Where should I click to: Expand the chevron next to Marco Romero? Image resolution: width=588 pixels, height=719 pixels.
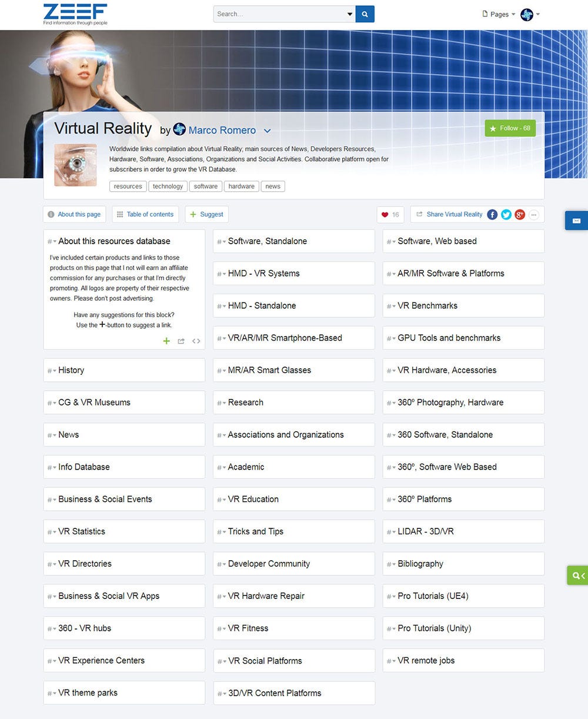pyautogui.click(x=268, y=131)
